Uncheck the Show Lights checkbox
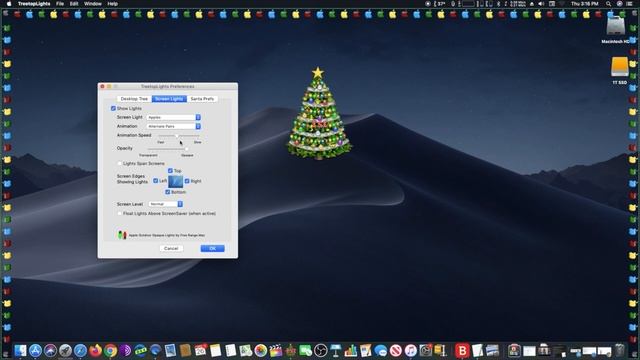Viewport: 640px width, 360px height. [x=113, y=108]
